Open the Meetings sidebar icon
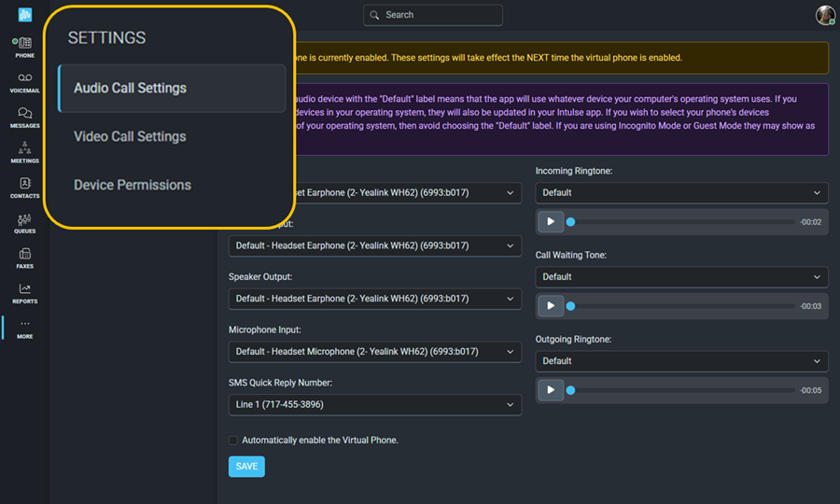840x504 pixels. point(24,151)
